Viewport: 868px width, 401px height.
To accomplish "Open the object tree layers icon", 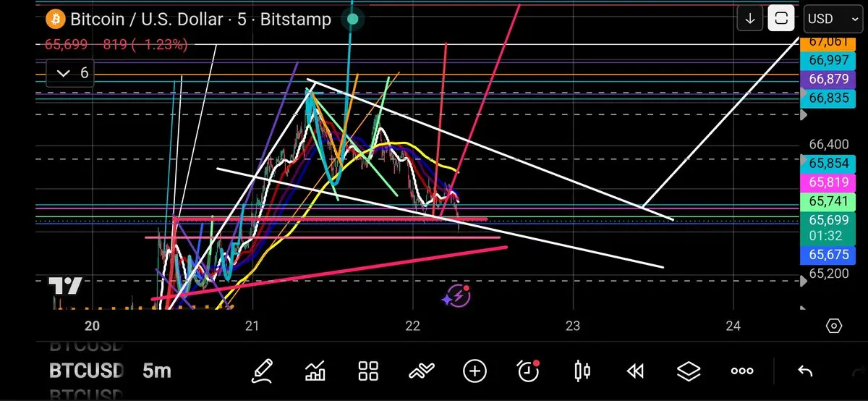I will pos(689,371).
